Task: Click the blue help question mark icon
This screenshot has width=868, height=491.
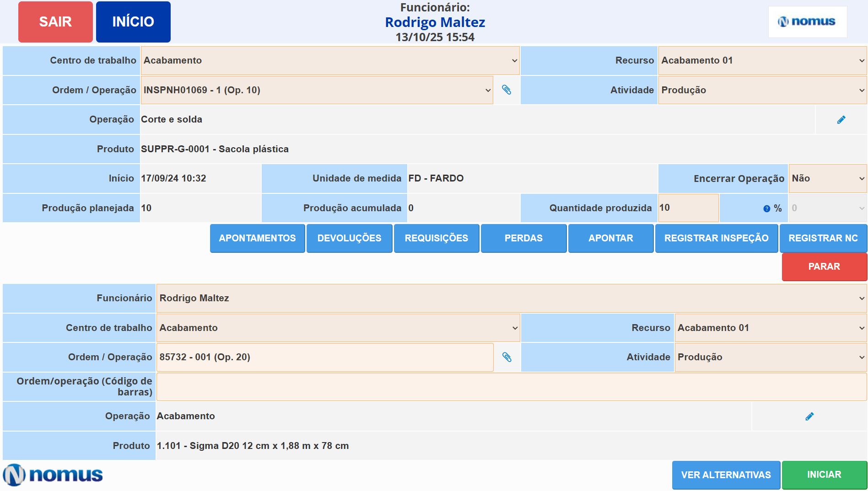Action: (x=766, y=209)
